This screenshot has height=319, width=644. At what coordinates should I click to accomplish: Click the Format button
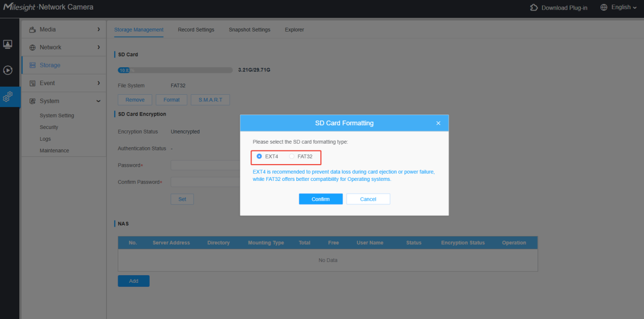click(x=172, y=100)
